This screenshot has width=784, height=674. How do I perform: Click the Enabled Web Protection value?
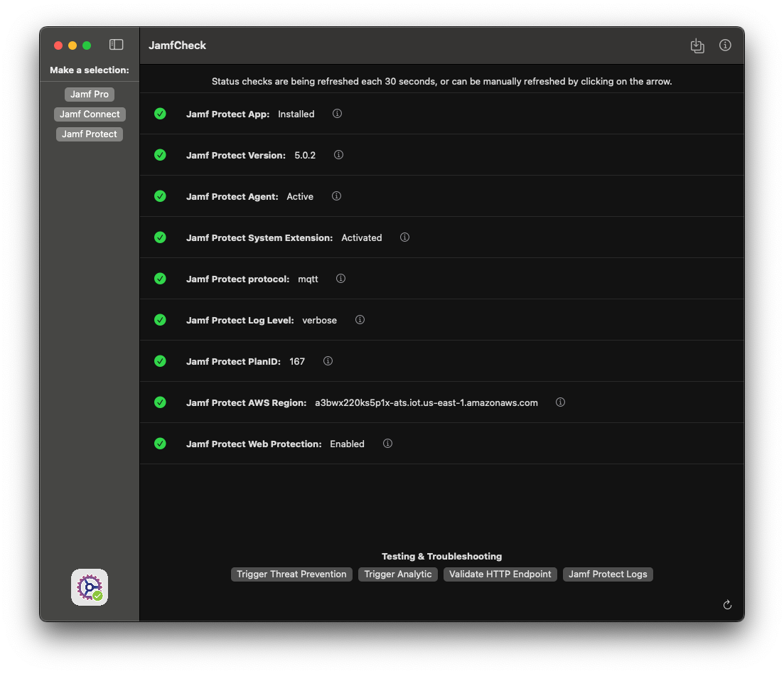pyautogui.click(x=347, y=444)
